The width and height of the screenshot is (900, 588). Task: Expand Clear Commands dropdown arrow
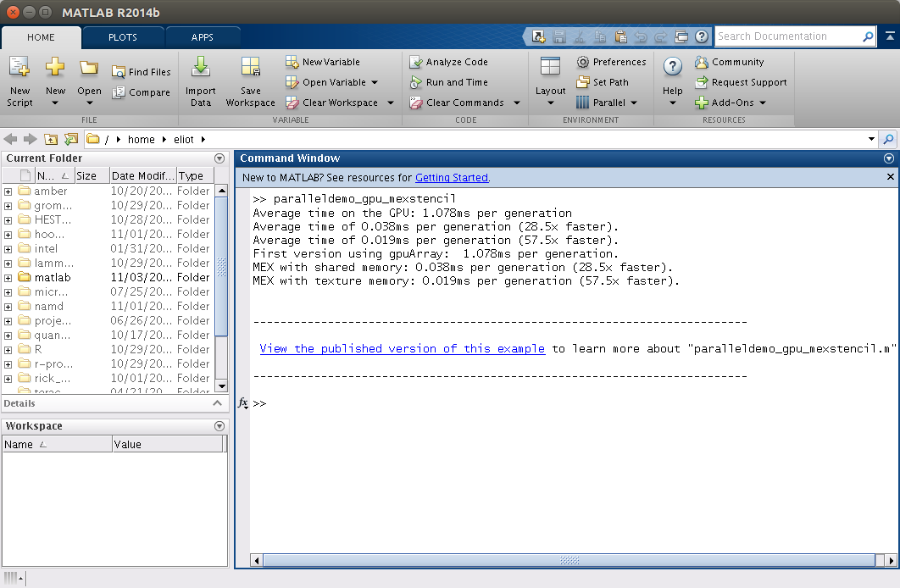pos(516,103)
